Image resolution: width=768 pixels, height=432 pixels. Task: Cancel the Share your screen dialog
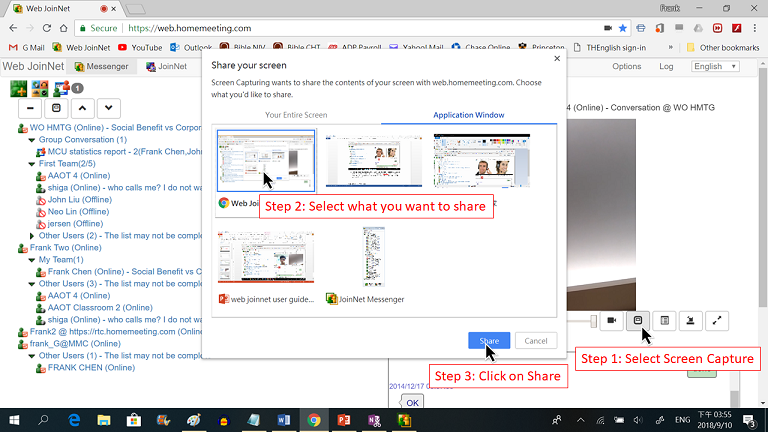click(535, 341)
